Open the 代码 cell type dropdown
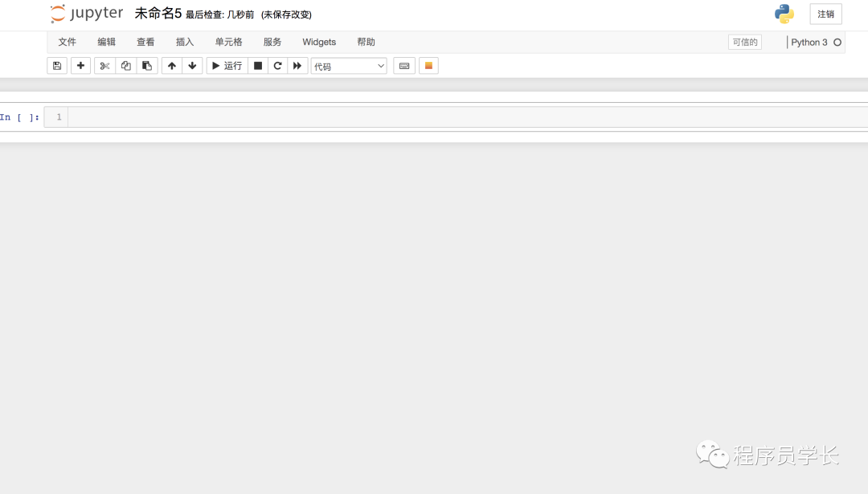Screen dimensions: 868x494 [x=349, y=67]
